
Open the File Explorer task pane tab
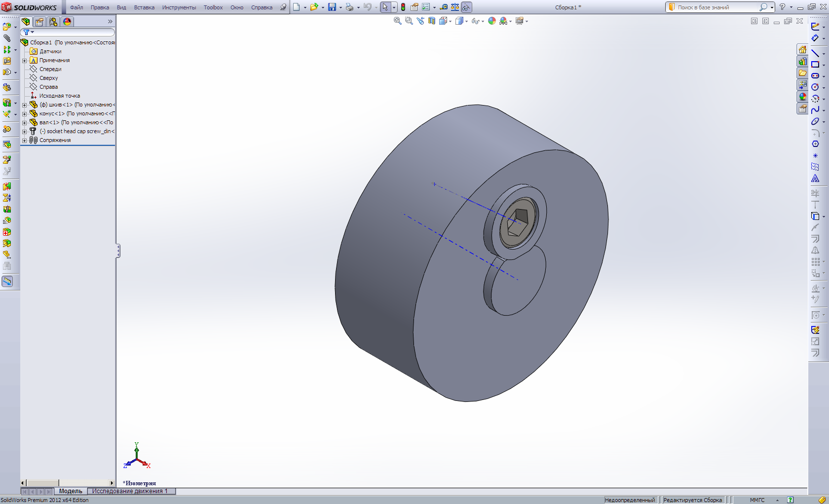click(803, 73)
